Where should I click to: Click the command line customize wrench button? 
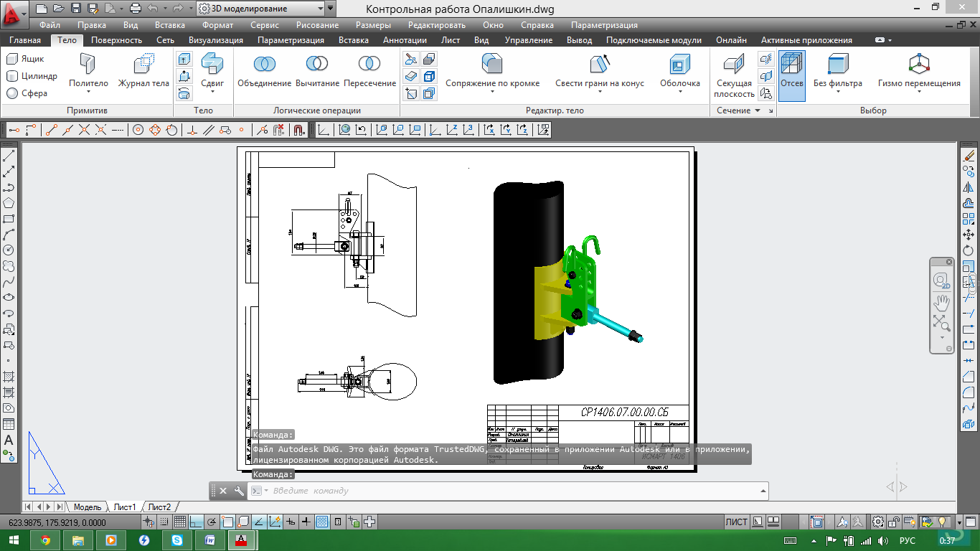[239, 491]
